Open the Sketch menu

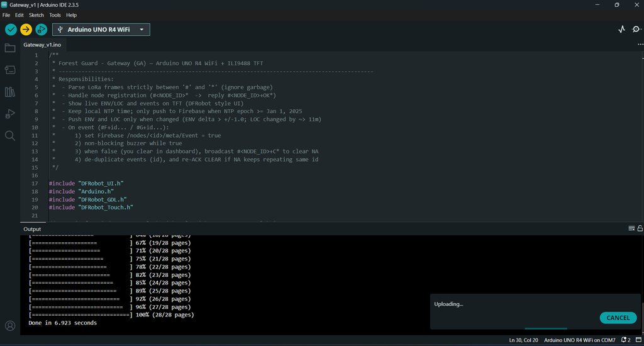point(36,15)
